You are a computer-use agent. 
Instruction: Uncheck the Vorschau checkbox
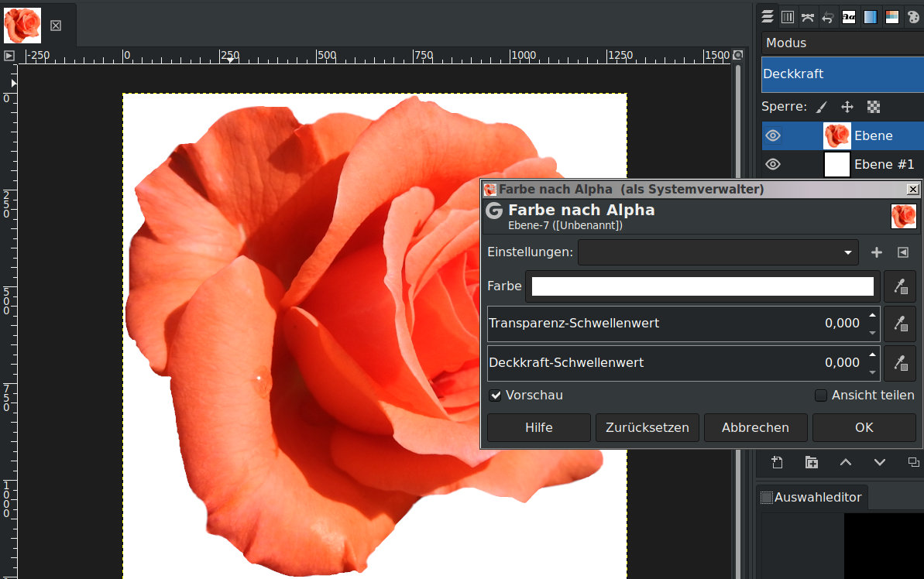click(496, 396)
